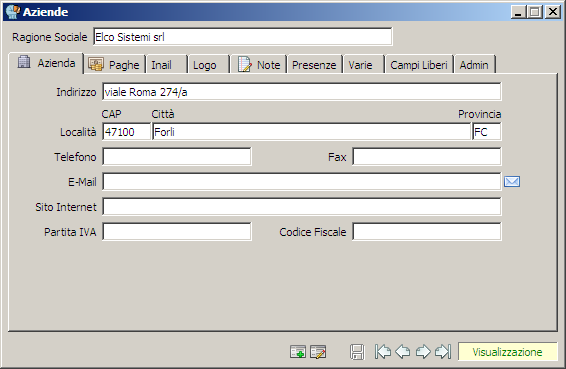
Task: Click the Città field containing Forli
Action: (x=312, y=132)
